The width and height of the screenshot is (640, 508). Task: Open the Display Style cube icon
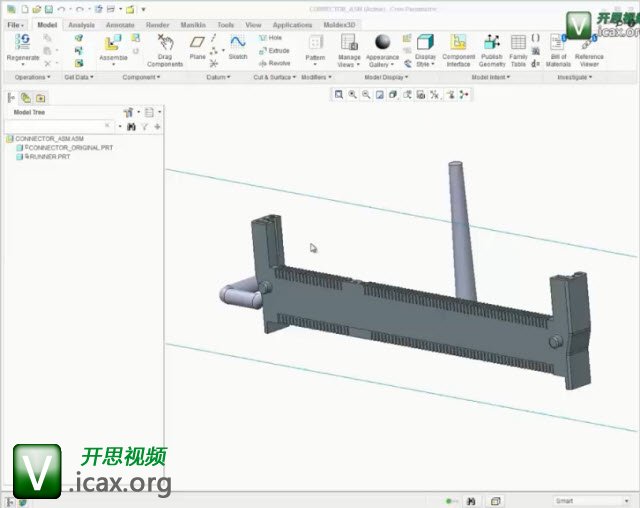click(425, 42)
